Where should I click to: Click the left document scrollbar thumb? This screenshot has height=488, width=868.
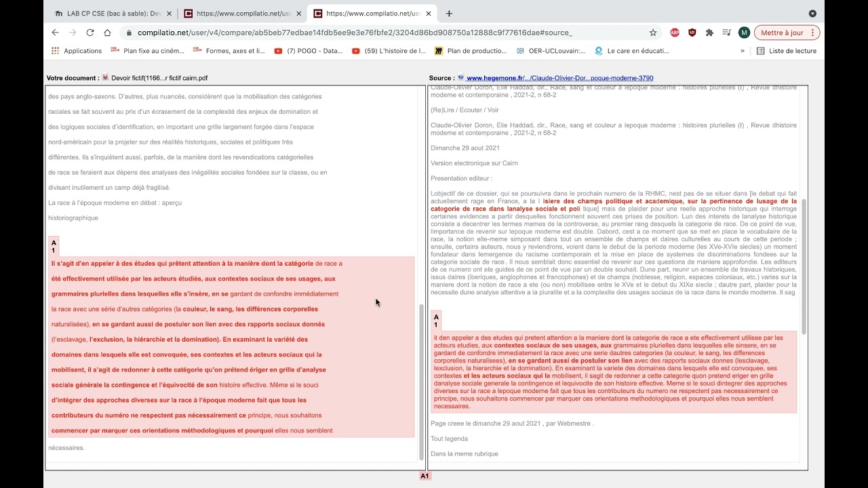pos(421,382)
